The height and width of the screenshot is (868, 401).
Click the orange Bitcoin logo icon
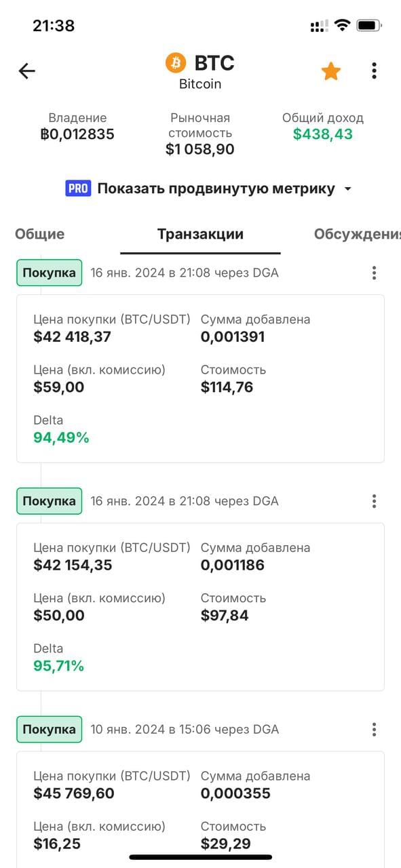175,63
